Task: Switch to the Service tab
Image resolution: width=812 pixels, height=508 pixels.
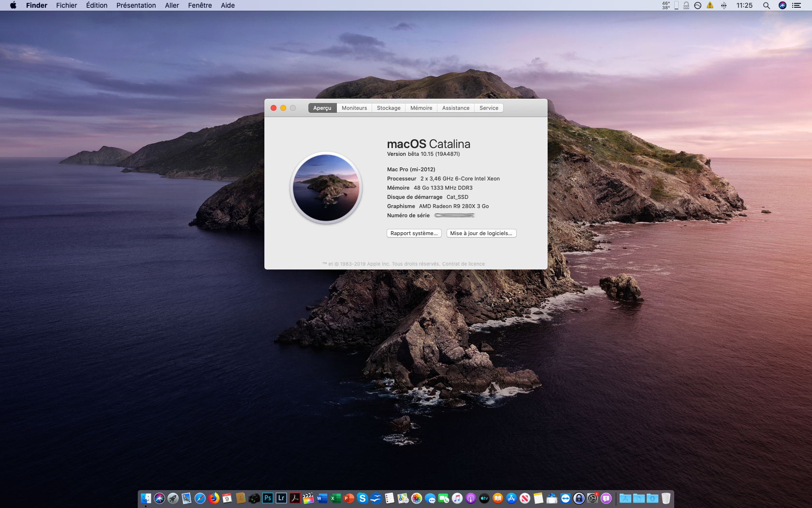Action: (489, 108)
